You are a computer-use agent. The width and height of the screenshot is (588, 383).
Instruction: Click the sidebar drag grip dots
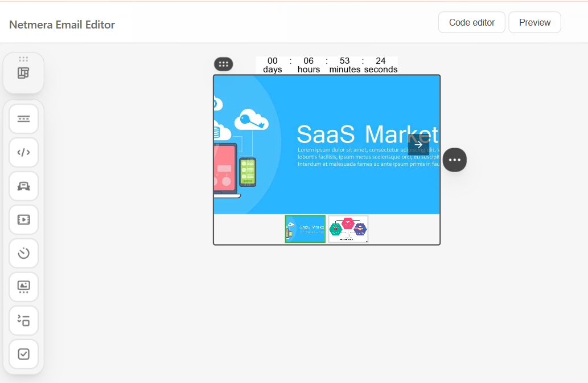pyautogui.click(x=23, y=59)
